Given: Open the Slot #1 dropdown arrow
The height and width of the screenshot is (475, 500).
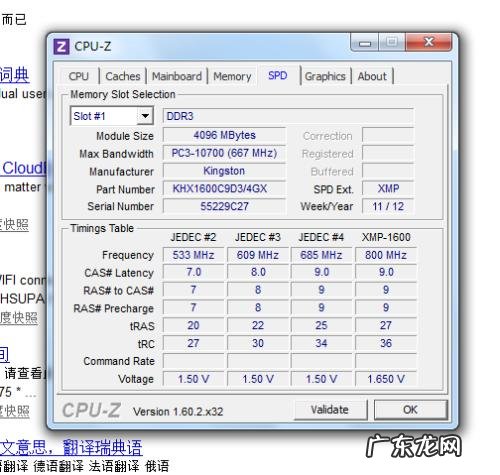Looking at the screenshot, I should pos(145,116).
